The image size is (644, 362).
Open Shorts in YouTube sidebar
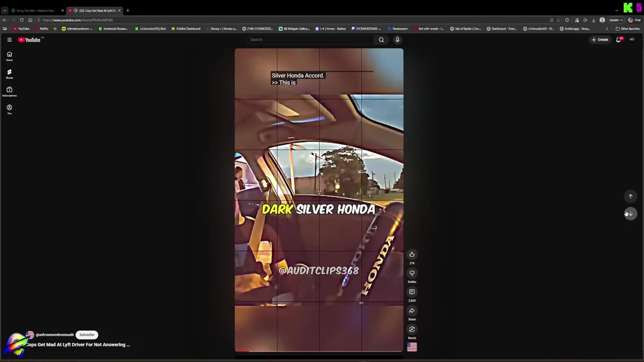[9, 74]
